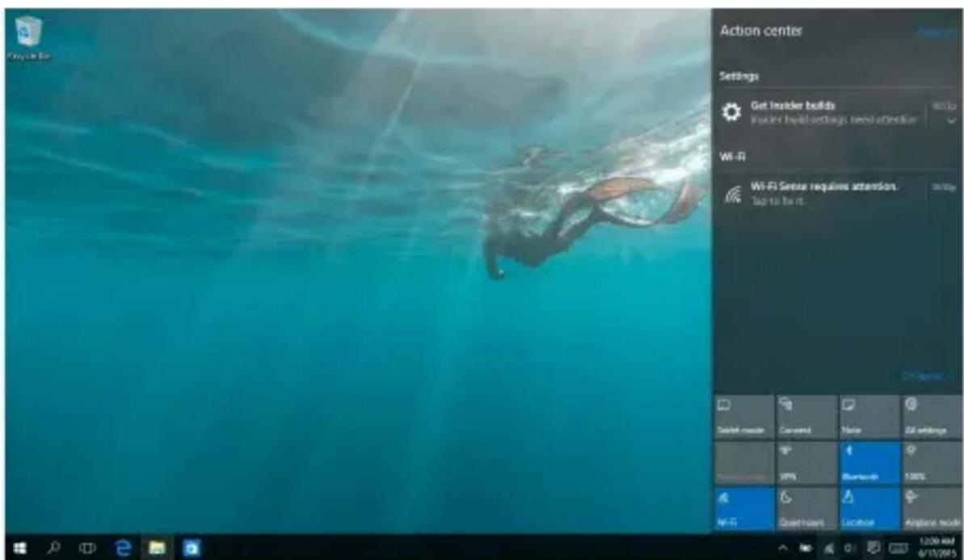This screenshot has height=560, width=964.
Task: Launch the Store app from taskbar
Action: [192, 547]
